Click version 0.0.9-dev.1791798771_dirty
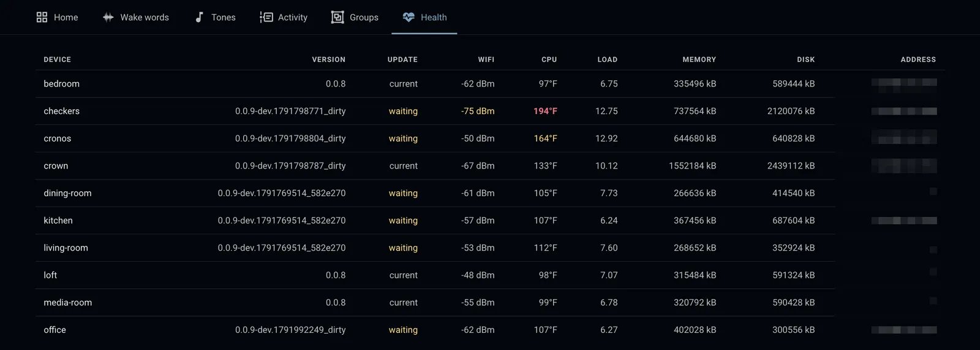 [x=290, y=111]
